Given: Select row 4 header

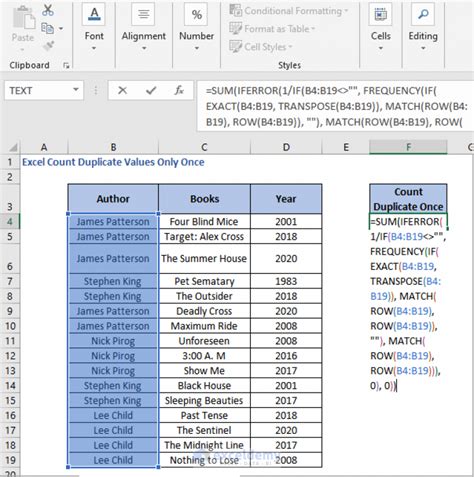Looking at the screenshot, I should tap(10, 221).
